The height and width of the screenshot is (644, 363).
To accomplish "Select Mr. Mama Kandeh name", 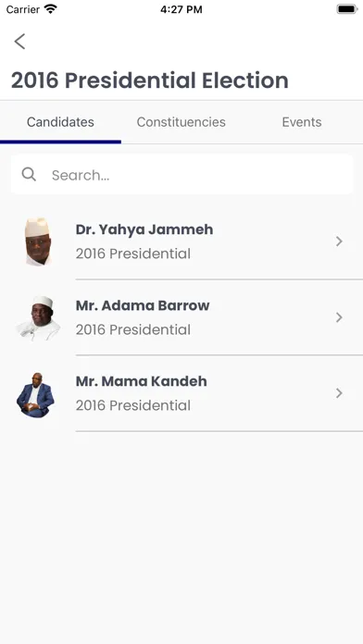I will (142, 381).
